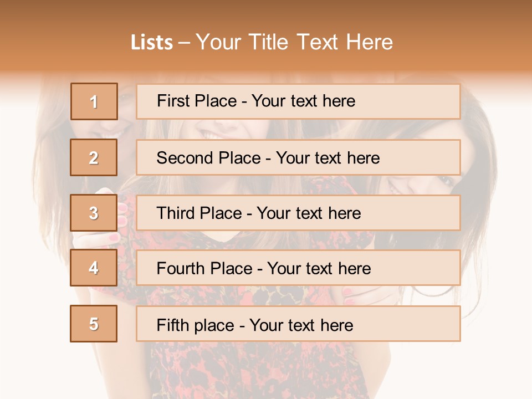Click the number 5 box
This screenshot has width=532, height=399.
[x=94, y=324]
